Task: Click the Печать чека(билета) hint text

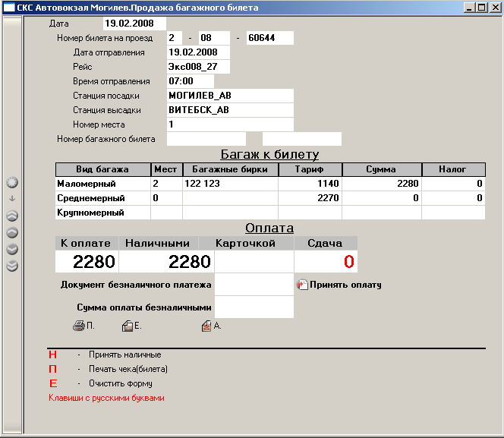Action: point(128,369)
